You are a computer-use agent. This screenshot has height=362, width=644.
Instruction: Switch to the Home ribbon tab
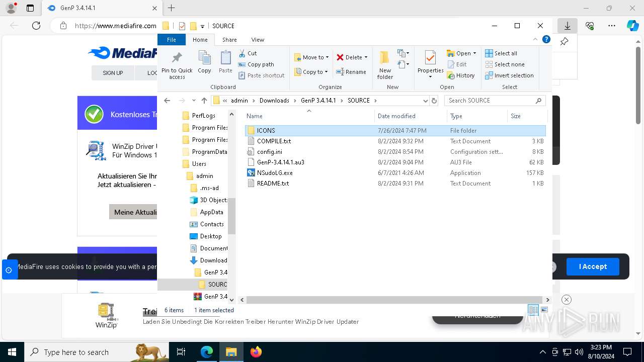pyautogui.click(x=200, y=40)
